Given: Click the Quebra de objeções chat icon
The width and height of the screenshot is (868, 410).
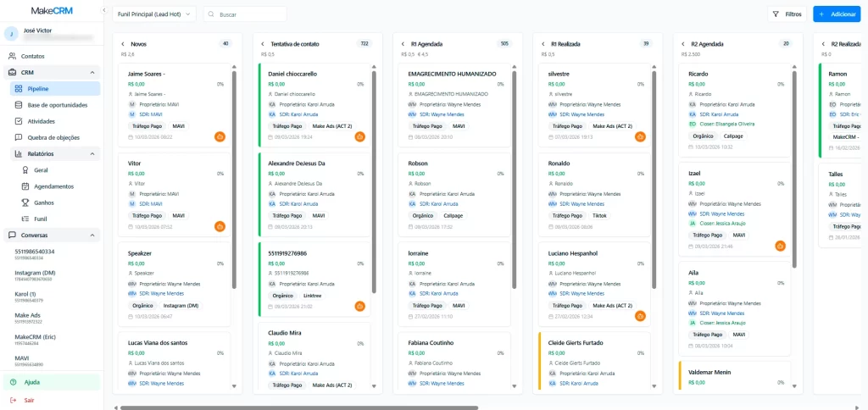Looking at the screenshot, I should (x=19, y=137).
